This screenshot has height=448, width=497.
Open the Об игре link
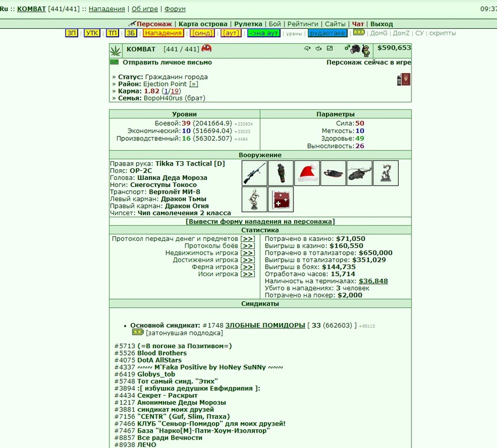pyautogui.click(x=144, y=9)
